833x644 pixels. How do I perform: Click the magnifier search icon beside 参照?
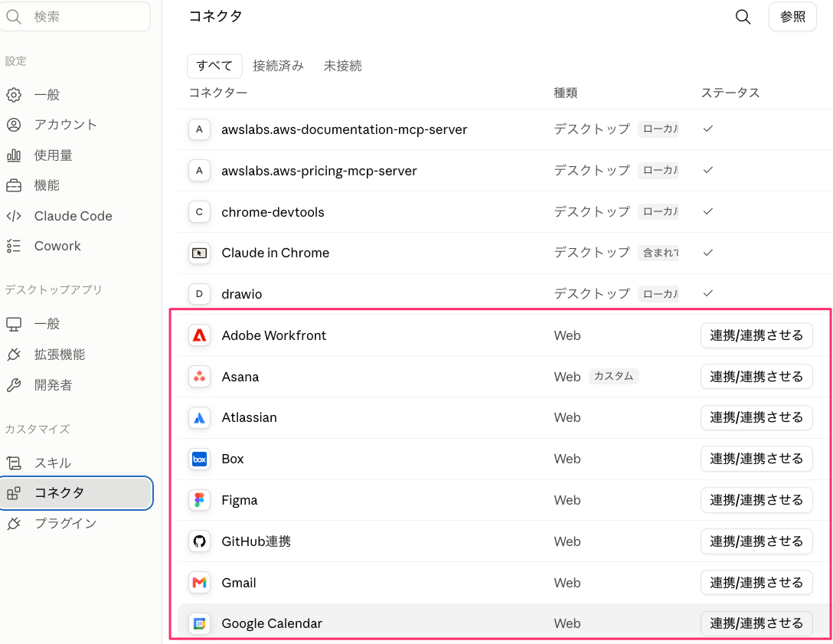point(743,17)
